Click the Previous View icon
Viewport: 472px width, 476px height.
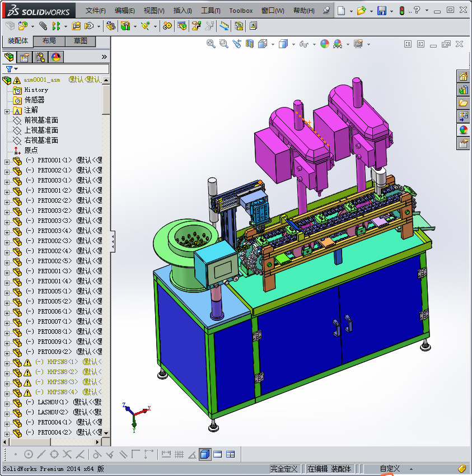237,44
